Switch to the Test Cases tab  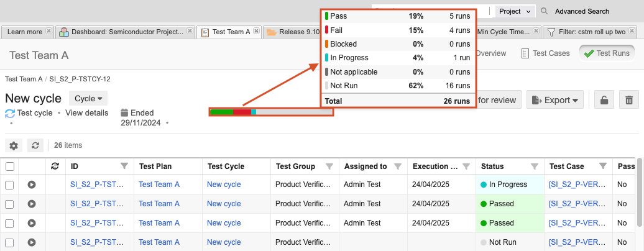(x=545, y=53)
